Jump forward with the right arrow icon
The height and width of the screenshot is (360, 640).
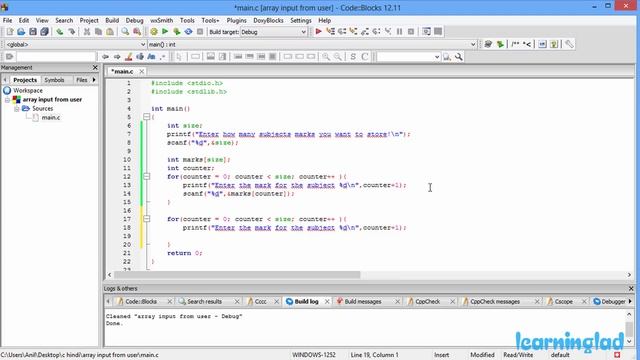[117, 57]
